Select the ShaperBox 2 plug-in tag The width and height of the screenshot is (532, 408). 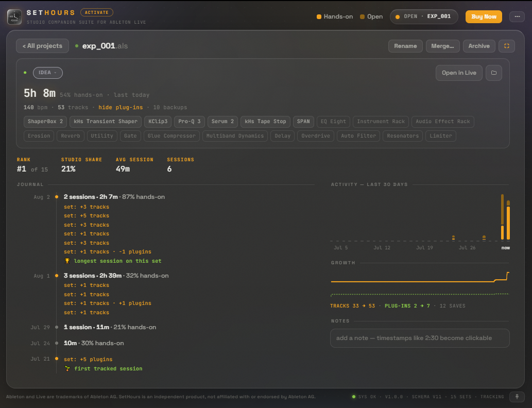45,122
